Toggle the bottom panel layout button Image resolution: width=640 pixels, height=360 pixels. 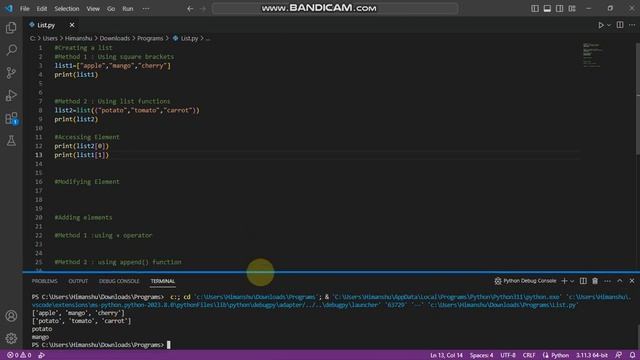pos(547,9)
